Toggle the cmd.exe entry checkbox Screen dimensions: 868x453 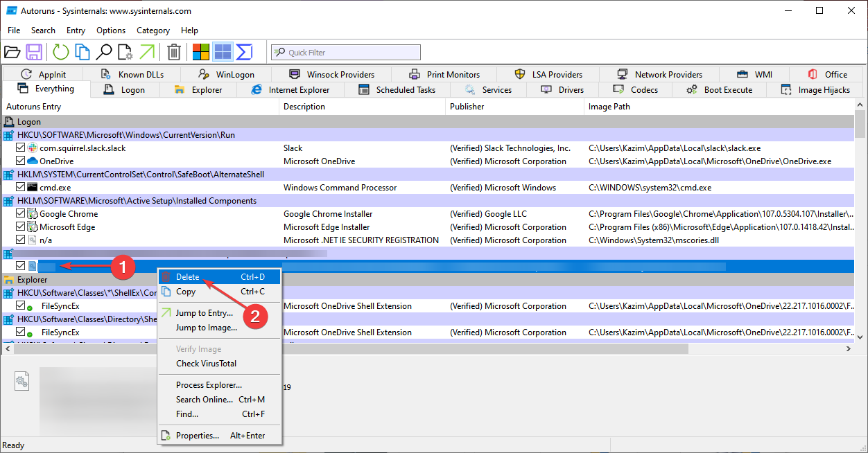(21, 188)
